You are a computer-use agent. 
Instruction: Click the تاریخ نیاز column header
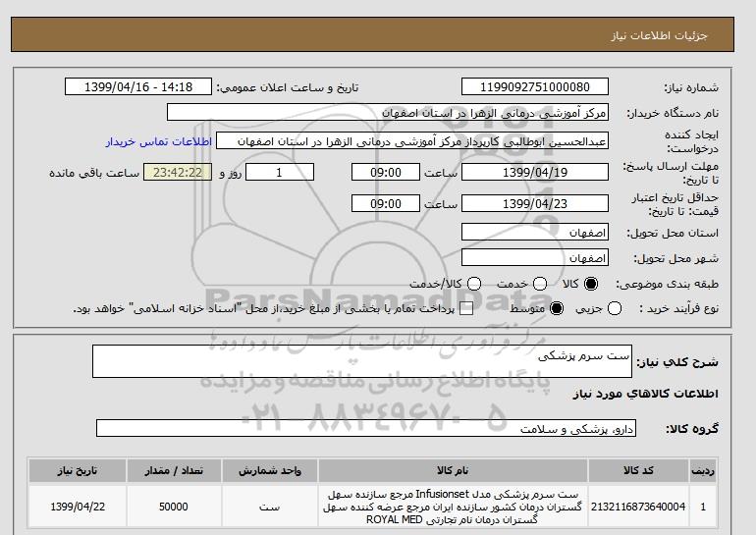pyautogui.click(x=78, y=470)
